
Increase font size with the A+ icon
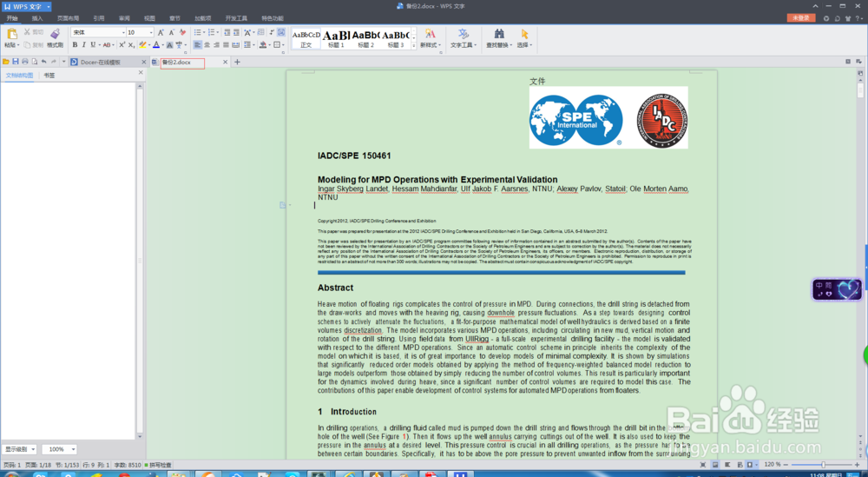(161, 33)
